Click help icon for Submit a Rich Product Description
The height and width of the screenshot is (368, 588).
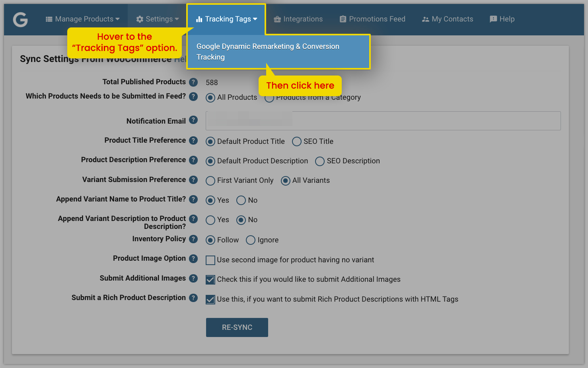[193, 298]
